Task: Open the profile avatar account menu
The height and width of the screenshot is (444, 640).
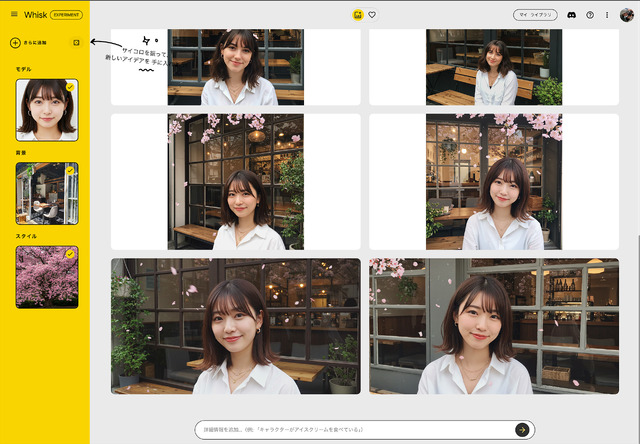Action: tap(627, 15)
